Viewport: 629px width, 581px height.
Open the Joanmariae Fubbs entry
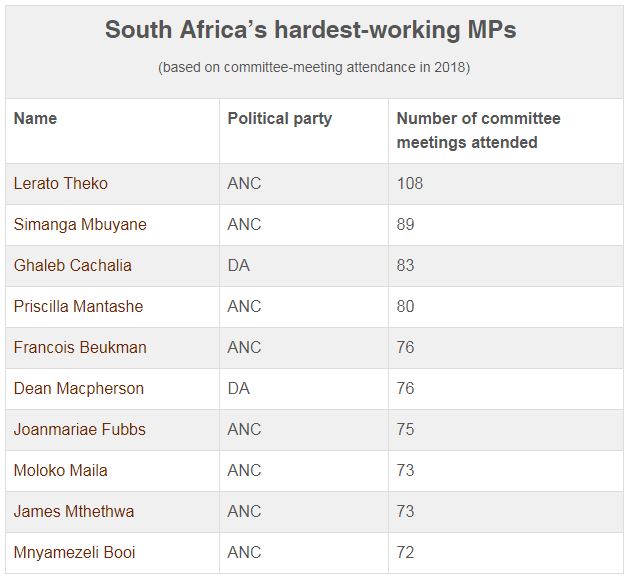tap(80, 429)
